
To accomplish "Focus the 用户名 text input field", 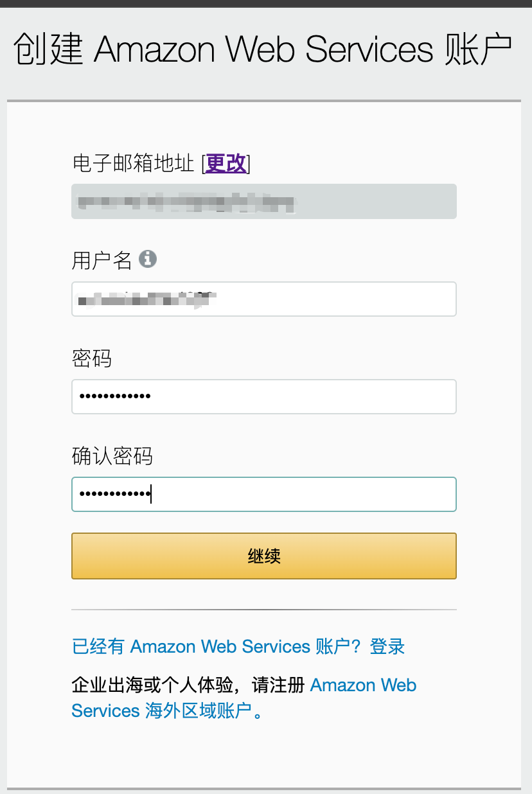I will [x=334, y=299].
